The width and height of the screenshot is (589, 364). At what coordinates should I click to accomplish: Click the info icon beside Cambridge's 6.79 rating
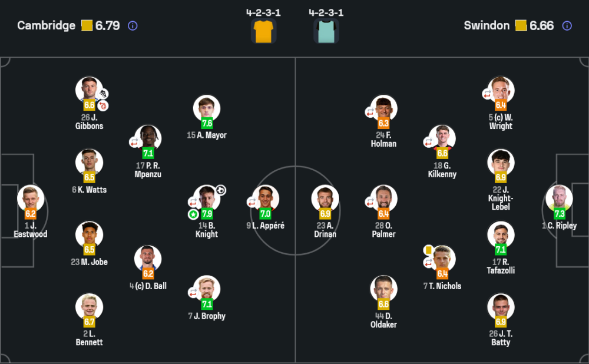[133, 26]
